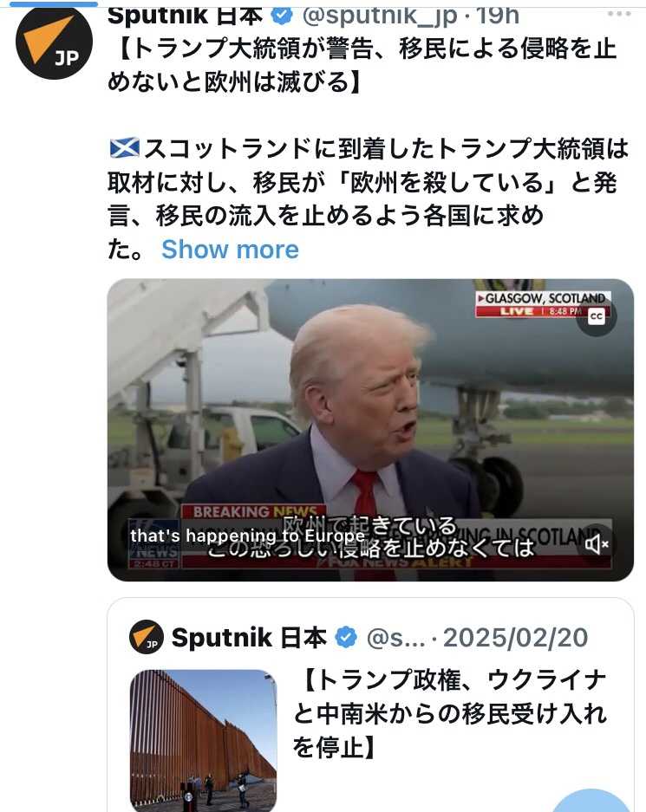This screenshot has width=646, height=812.
Task: Click GLASGOW, SCOTLAND LIVE video banner
Action: 543,304
